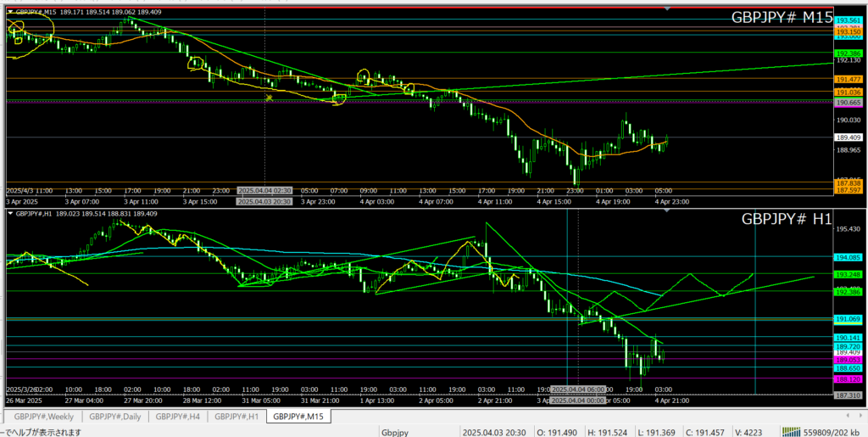This screenshot has width=868, height=437.
Task: Click the 190.665 gray price label
Action: pyautogui.click(x=847, y=103)
